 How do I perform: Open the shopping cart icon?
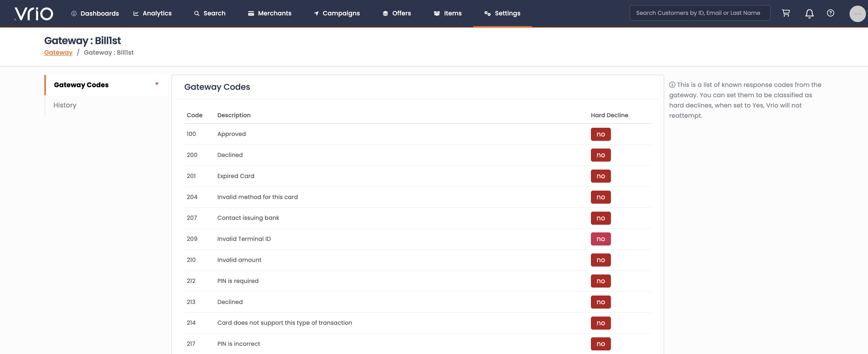coord(786,13)
